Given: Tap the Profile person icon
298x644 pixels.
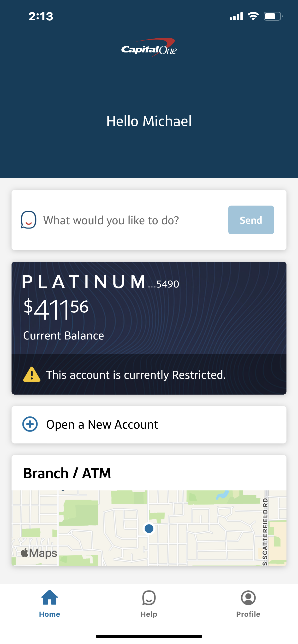Looking at the screenshot, I should [248, 598].
